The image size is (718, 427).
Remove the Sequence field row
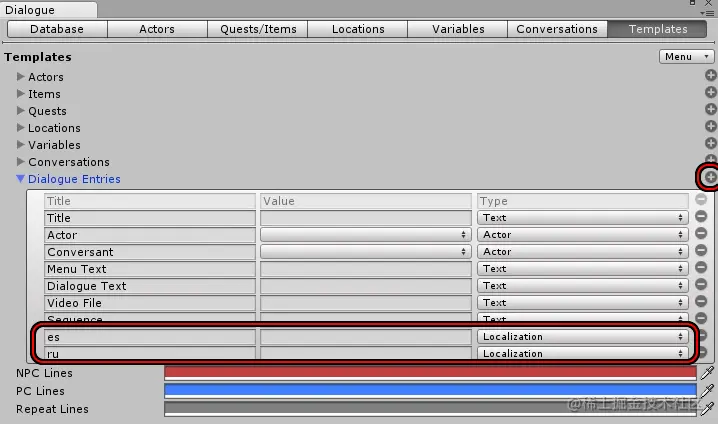pos(701,318)
